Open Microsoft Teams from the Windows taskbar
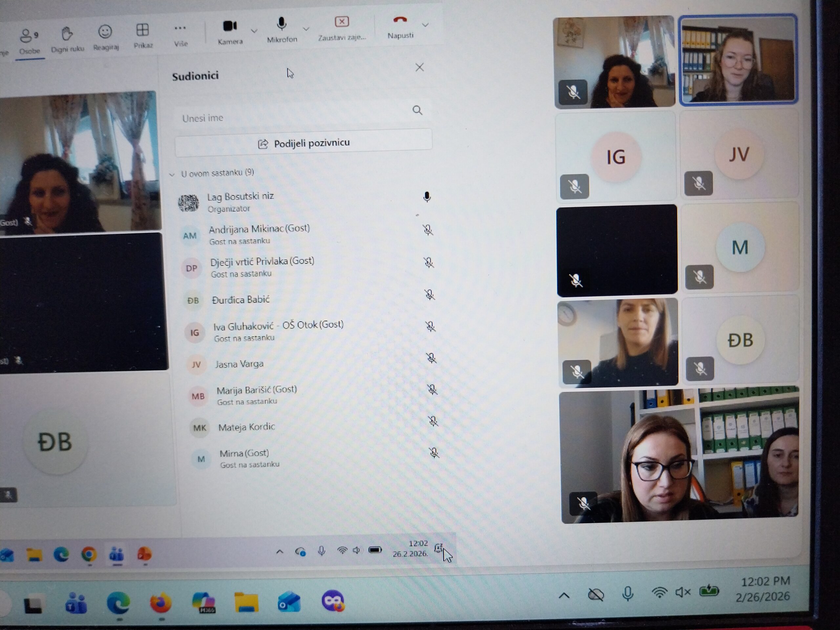This screenshot has width=840, height=630. coord(76,603)
